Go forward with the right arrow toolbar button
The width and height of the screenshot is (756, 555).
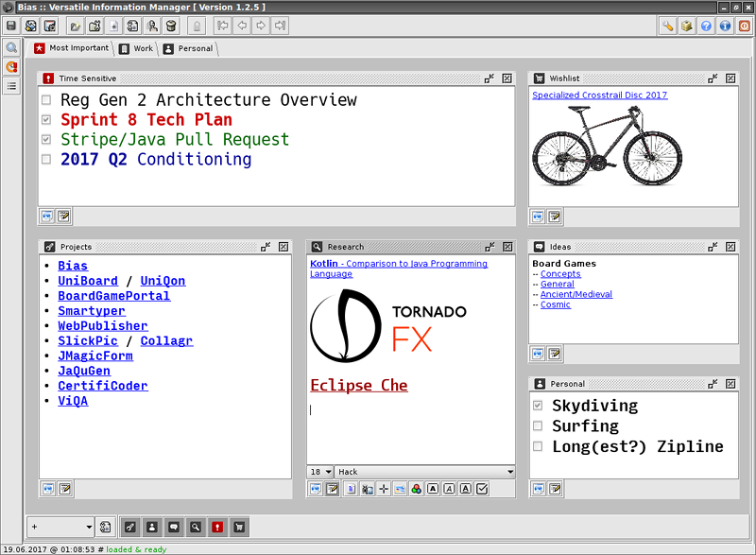coord(261,26)
